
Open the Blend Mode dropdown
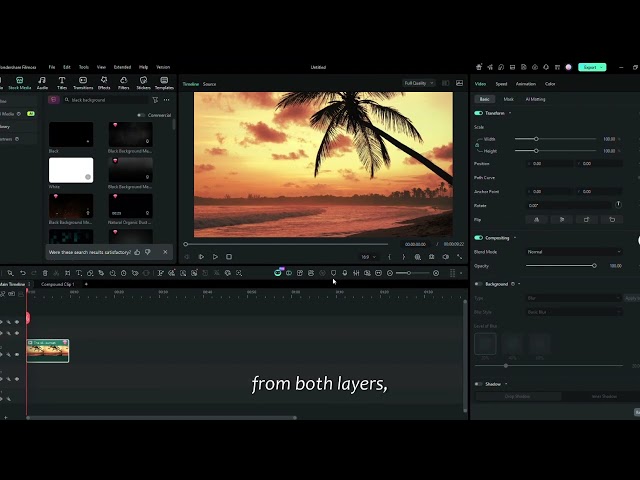click(574, 252)
